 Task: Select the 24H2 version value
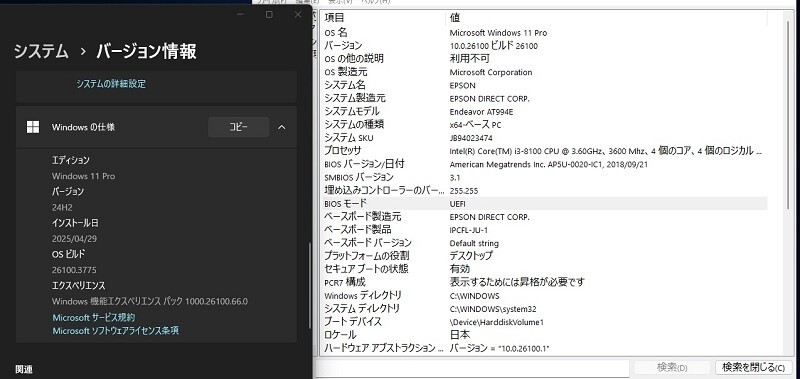click(x=62, y=207)
